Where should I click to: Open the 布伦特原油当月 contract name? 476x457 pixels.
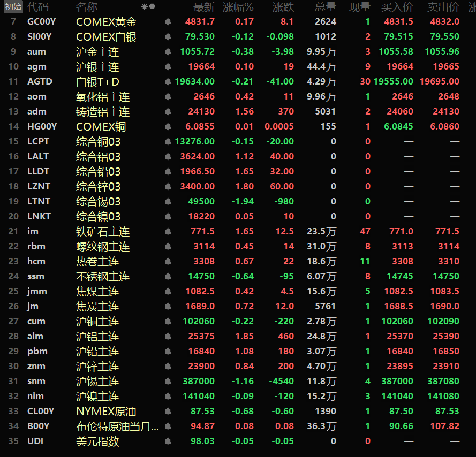[117, 426]
